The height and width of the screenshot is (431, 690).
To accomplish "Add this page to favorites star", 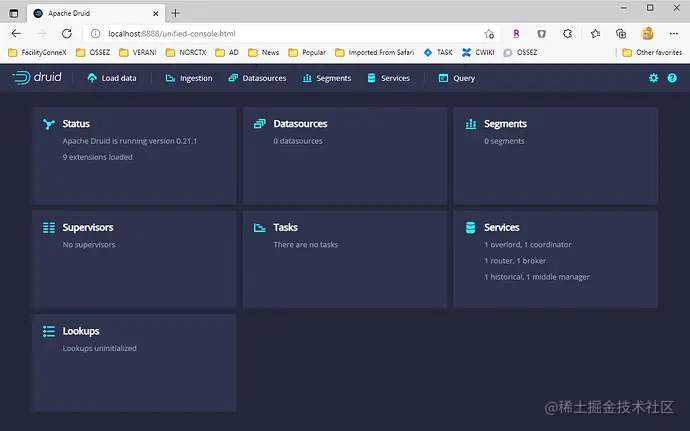I will pos(489,33).
